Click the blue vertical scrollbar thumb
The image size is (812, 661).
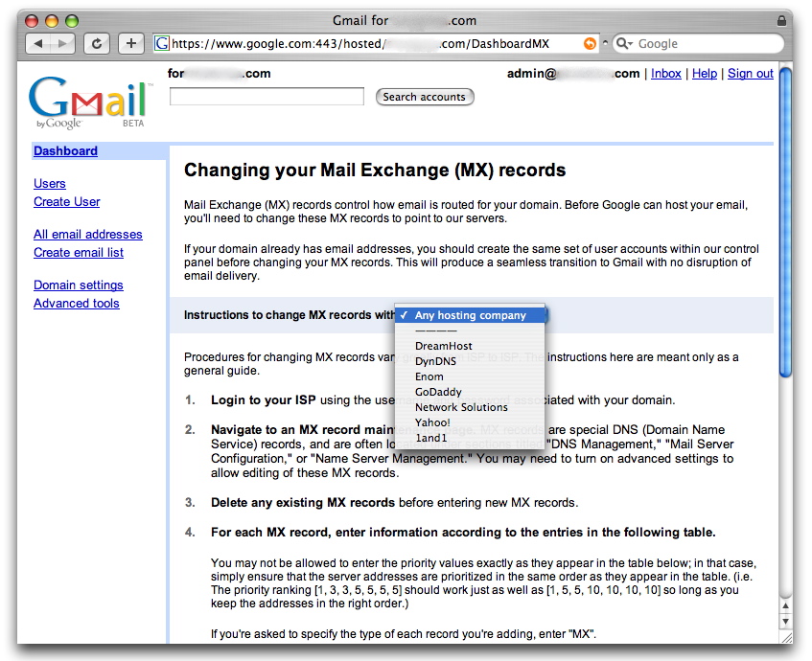[785, 222]
